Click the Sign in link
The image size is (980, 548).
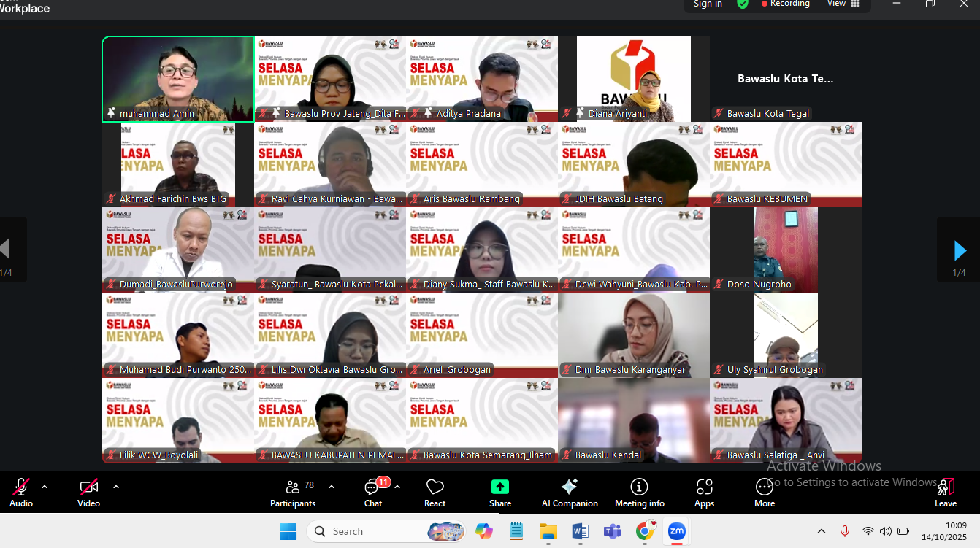(708, 4)
